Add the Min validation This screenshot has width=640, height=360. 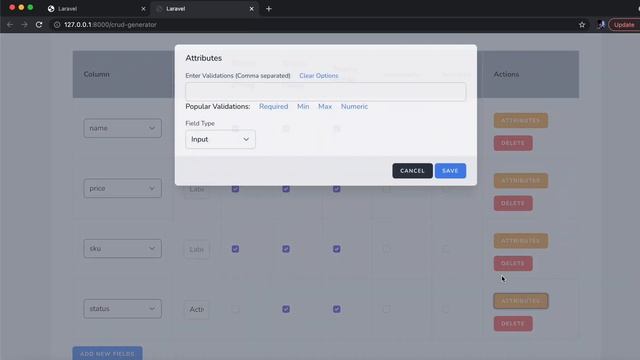coord(303,107)
